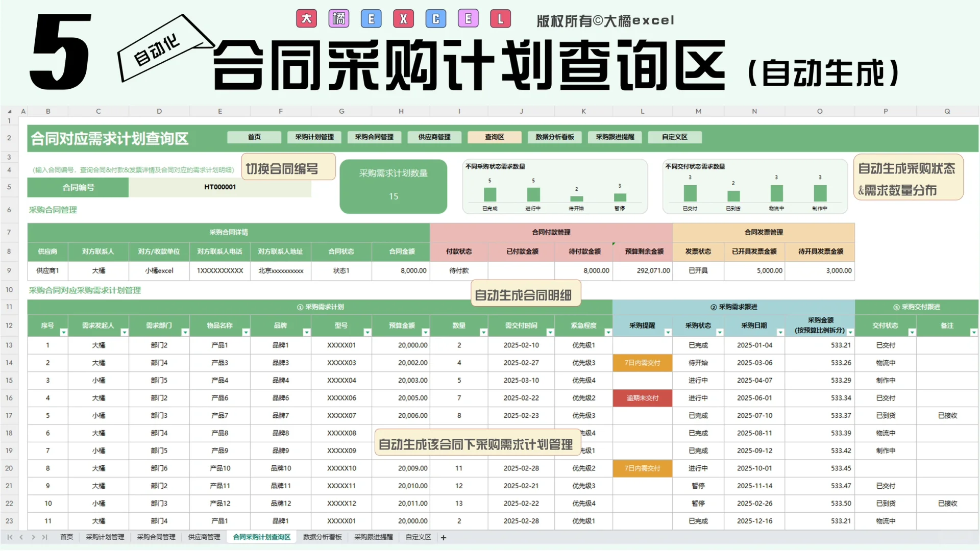Open the 采购金额 filter dropdown
The image size is (980, 551).
tap(850, 333)
